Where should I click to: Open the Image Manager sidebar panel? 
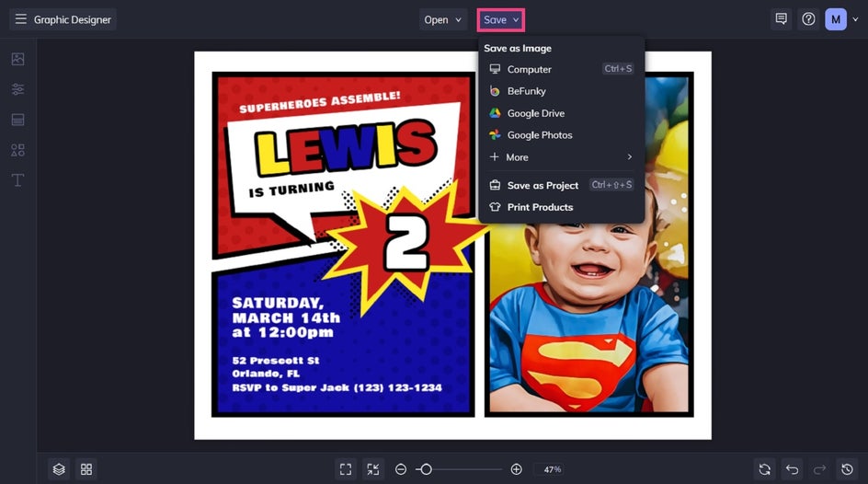click(17, 59)
